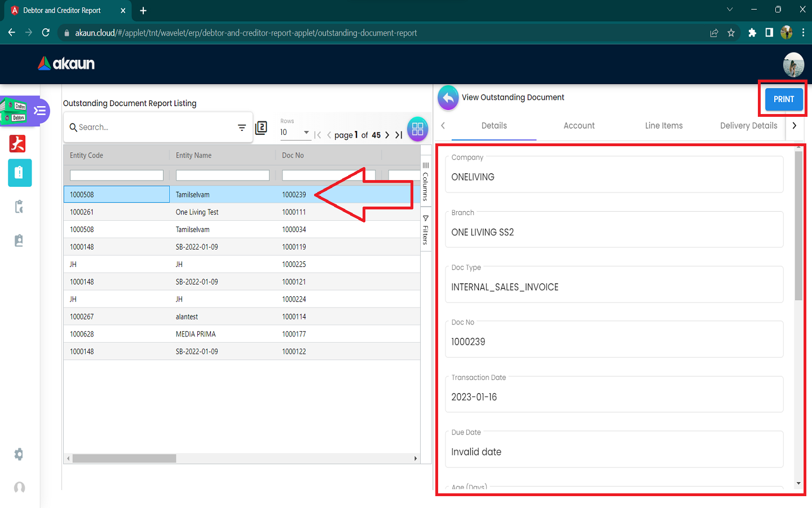The height and width of the screenshot is (508, 812).
Task: Click the PRINT button
Action: (x=783, y=99)
